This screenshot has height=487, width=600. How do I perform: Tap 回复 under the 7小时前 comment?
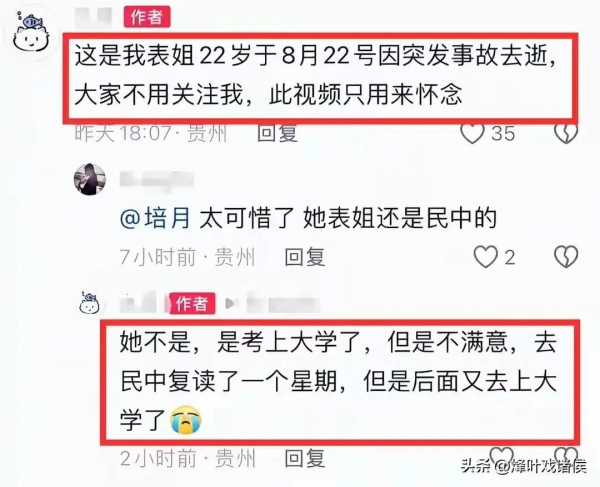(305, 257)
